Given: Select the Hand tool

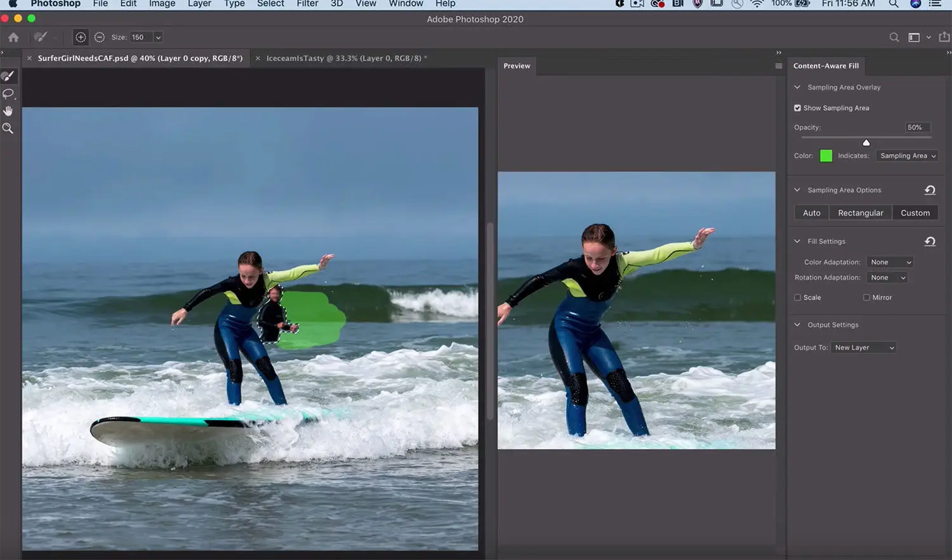Looking at the screenshot, I should click(x=9, y=110).
